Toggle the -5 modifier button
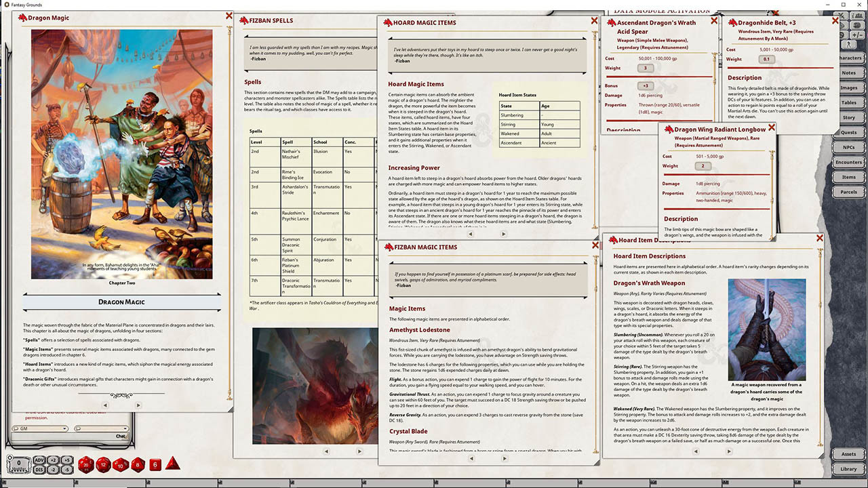The width and height of the screenshot is (868, 488). pyautogui.click(x=66, y=469)
